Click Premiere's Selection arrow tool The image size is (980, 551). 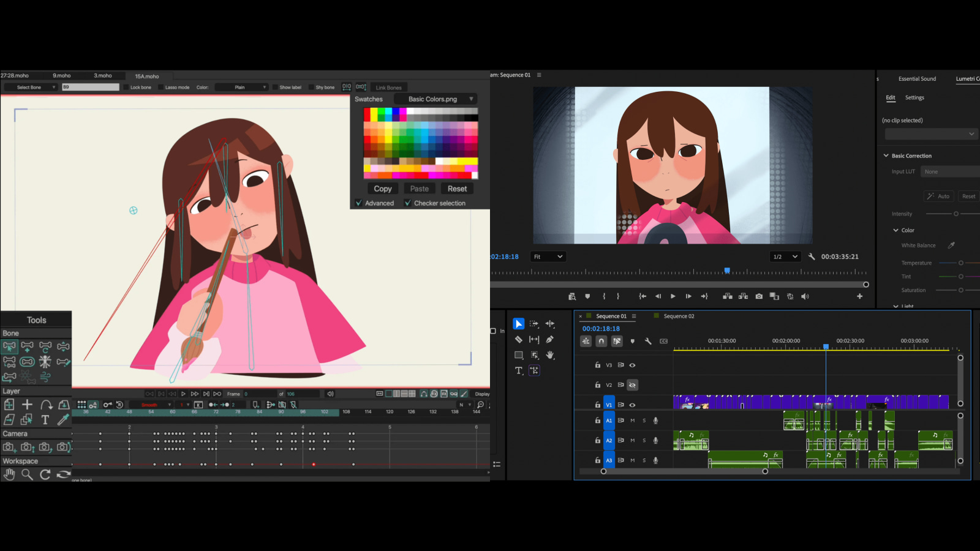pyautogui.click(x=518, y=324)
